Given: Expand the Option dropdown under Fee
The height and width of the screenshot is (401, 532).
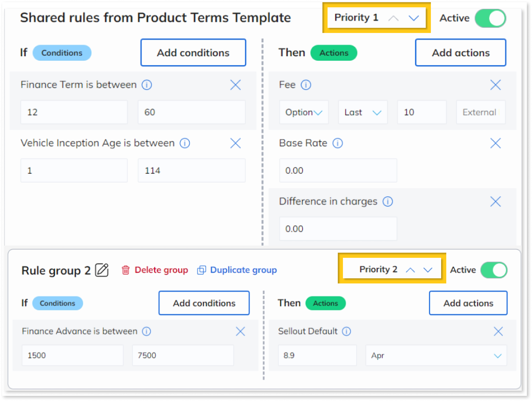Looking at the screenshot, I should pyautogui.click(x=304, y=112).
